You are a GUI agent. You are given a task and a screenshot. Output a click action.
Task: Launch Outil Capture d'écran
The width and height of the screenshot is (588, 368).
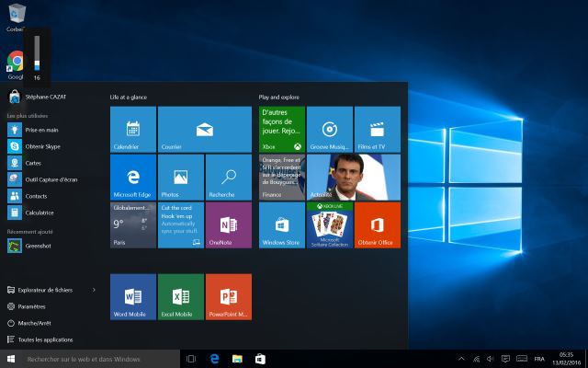[51, 179]
